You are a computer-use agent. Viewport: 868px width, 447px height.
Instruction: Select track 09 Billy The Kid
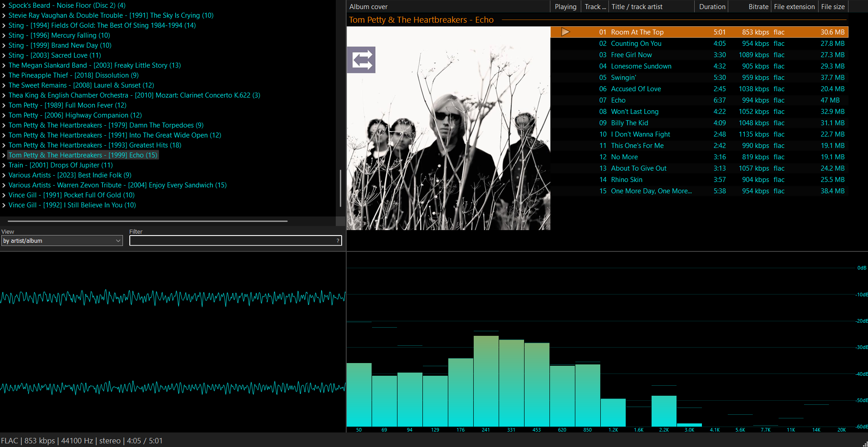tap(699, 123)
